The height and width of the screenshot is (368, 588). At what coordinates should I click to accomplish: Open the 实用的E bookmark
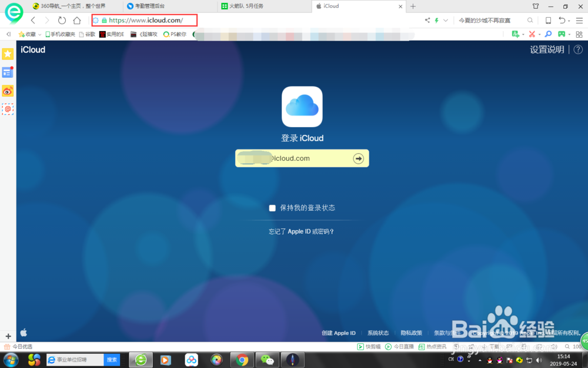[x=112, y=34]
